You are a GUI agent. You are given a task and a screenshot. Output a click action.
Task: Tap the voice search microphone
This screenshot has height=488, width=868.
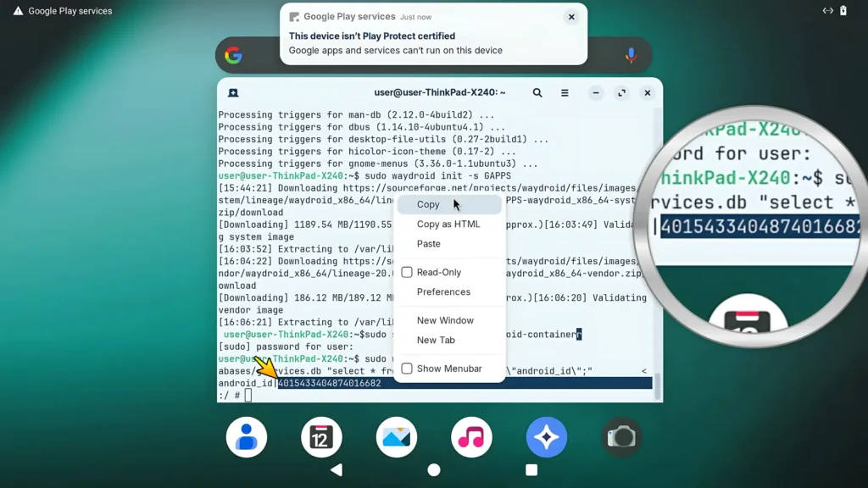tap(631, 55)
